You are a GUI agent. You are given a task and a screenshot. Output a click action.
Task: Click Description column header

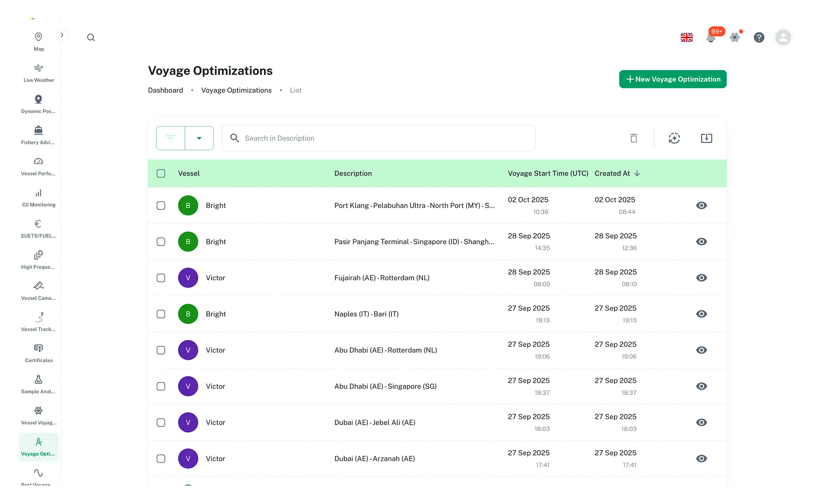coord(353,173)
